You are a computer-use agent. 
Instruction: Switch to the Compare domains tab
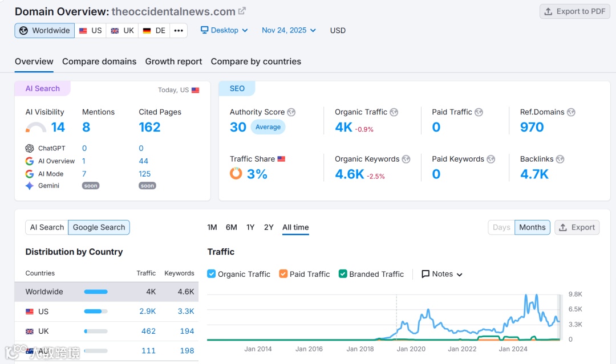click(x=99, y=62)
